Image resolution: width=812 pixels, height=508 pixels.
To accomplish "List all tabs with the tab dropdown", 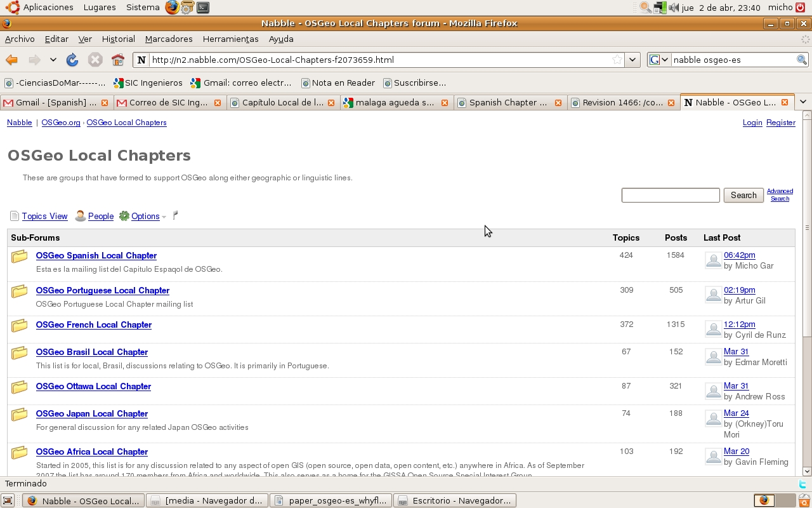I will (802, 102).
